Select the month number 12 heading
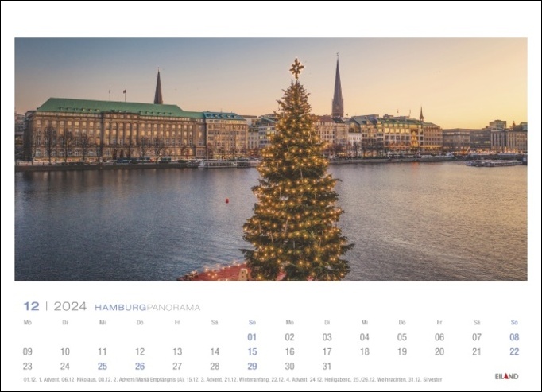542x392 pixels. click(x=31, y=306)
